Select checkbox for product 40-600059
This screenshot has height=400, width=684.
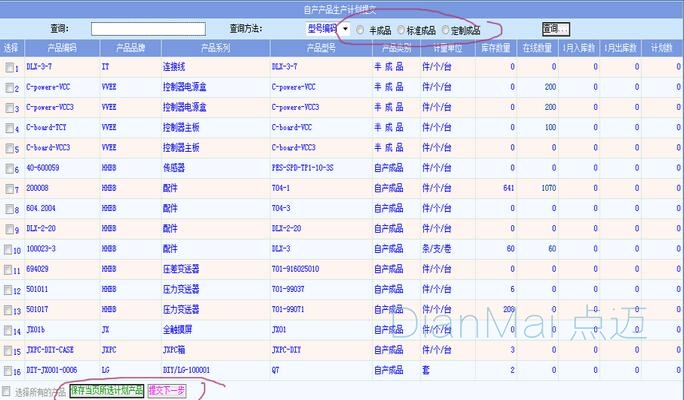pos(10,168)
